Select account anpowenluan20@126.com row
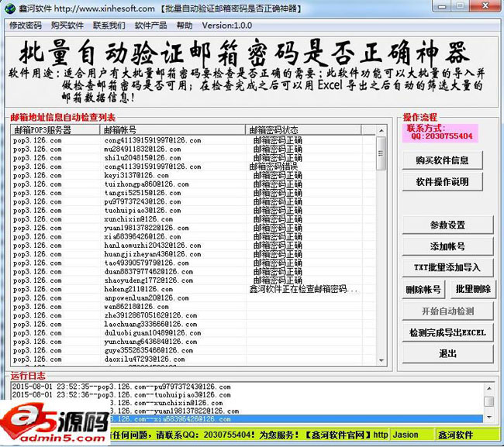Image resolution: width=504 pixels, height=447 pixels. click(193, 297)
